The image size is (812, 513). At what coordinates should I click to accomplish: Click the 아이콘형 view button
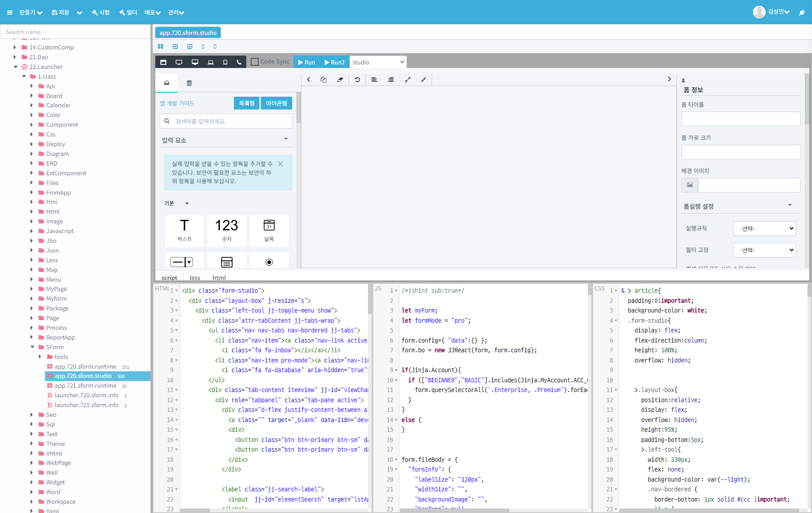point(276,103)
